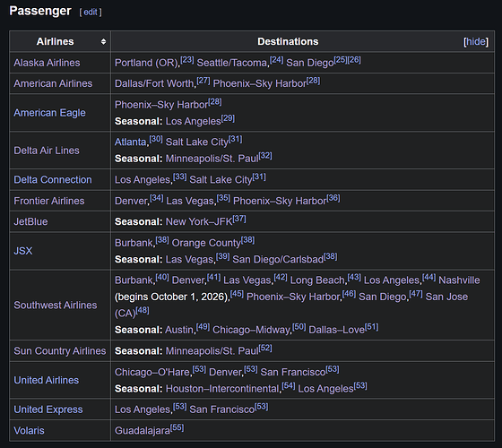This screenshot has height=448, width=502.
Task: Open the Alaska Airlines link
Action: (47, 63)
